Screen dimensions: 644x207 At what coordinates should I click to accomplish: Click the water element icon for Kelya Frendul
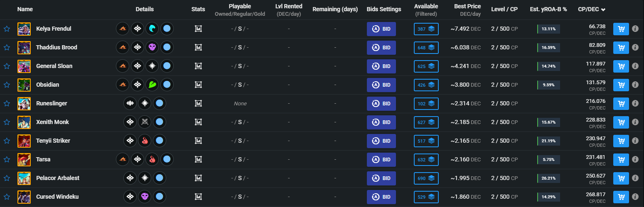[x=152, y=29]
